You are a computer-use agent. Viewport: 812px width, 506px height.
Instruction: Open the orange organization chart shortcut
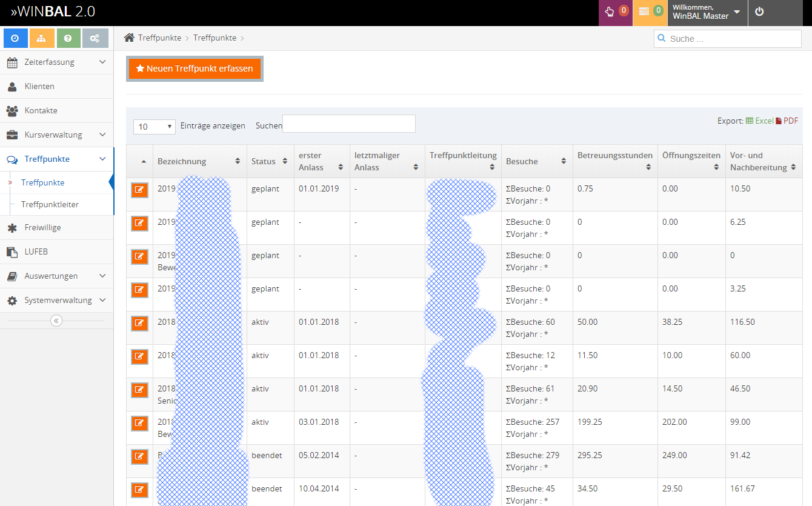click(42, 38)
